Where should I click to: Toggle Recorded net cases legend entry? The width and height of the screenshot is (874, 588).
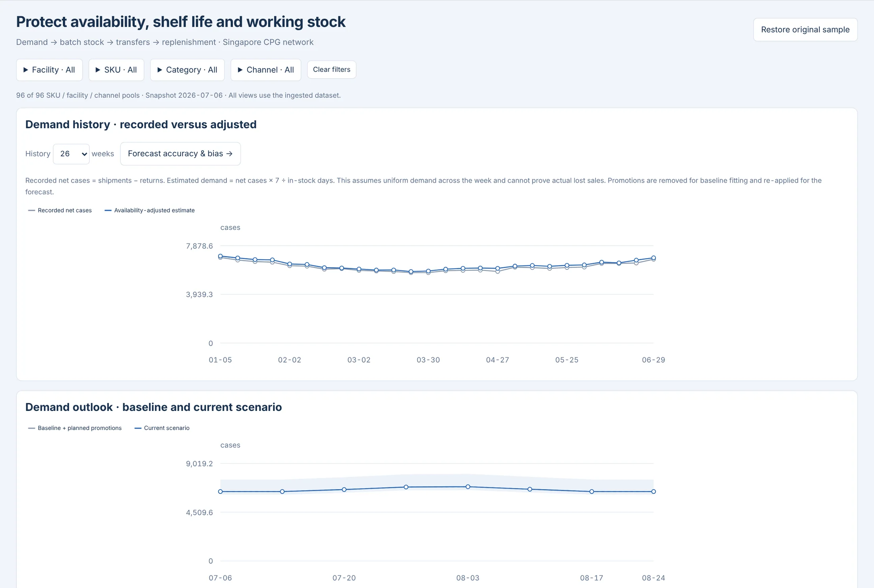coord(60,210)
